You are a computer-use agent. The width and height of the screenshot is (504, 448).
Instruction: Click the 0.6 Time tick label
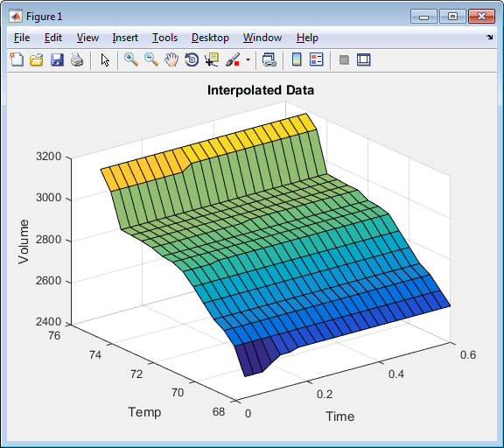click(x=467, y=354)
